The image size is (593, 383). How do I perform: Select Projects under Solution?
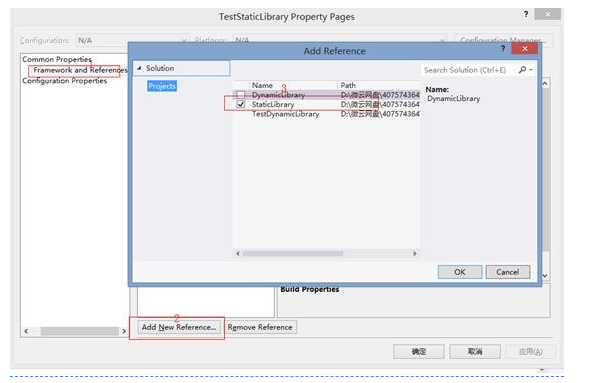point(162,86)
